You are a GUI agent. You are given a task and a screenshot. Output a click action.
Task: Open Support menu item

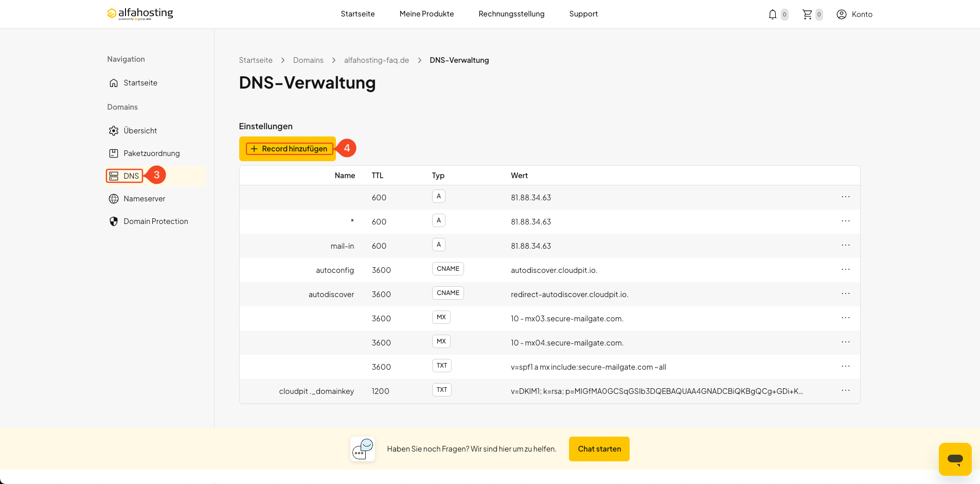(583, 14)
